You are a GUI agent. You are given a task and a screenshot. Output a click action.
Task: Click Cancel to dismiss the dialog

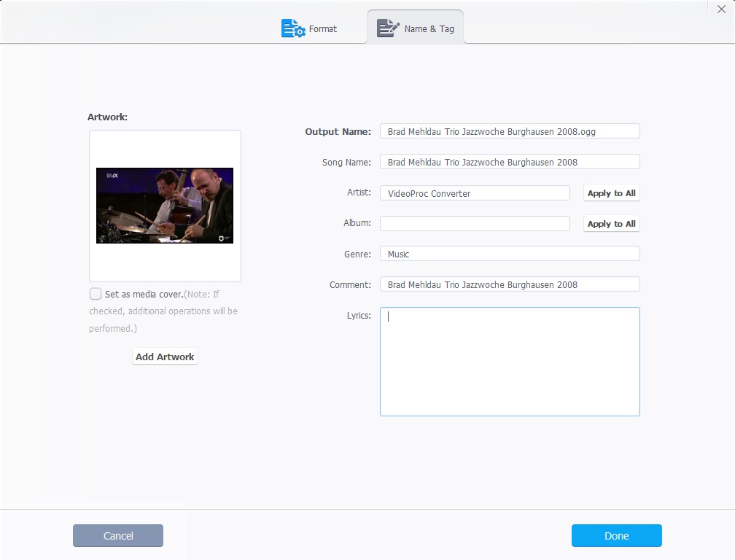pyautogui.click(x=117, y=535)
